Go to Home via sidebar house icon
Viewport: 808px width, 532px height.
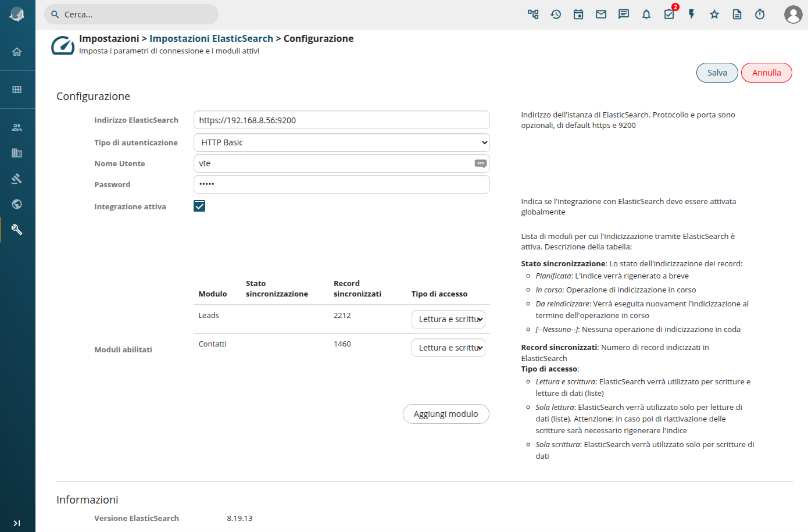(17, 52)
